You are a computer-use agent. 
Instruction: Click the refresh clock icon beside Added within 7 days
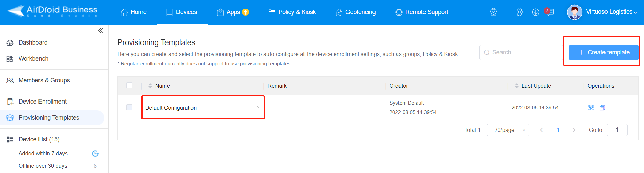pyautogui.click(x=95, y=154)
